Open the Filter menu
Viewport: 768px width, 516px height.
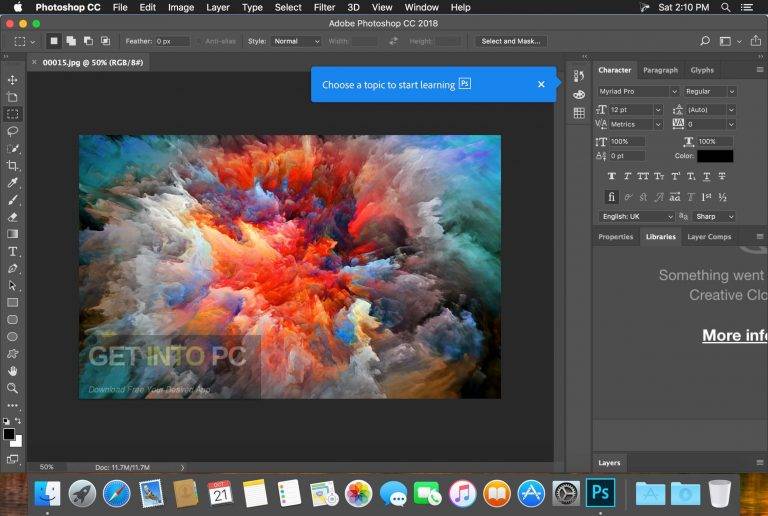(x=324, y=7)
